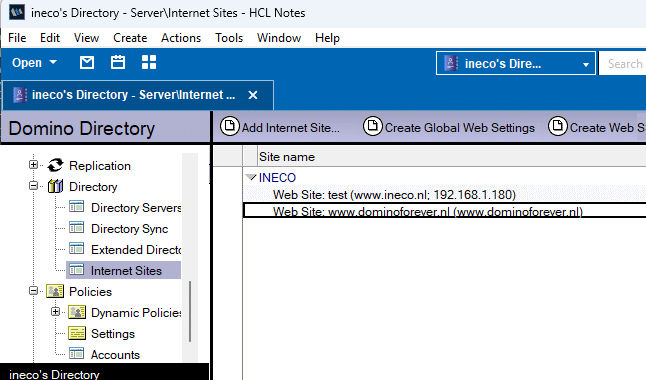Click ineco's Directory label at navigator bottom
The height and width of the screenshot is (380, 646).
[54, 374]
